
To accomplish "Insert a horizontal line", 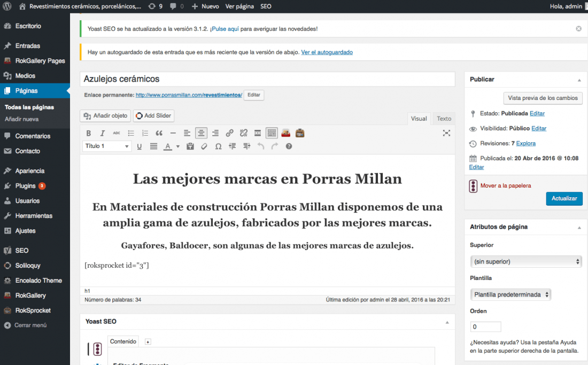I will coord(173,133).
